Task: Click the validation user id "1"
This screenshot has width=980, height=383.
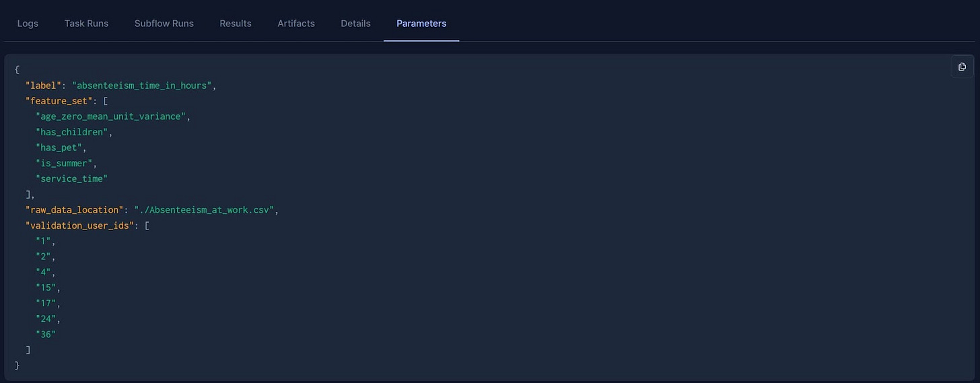Action: (x=43, y=241)
